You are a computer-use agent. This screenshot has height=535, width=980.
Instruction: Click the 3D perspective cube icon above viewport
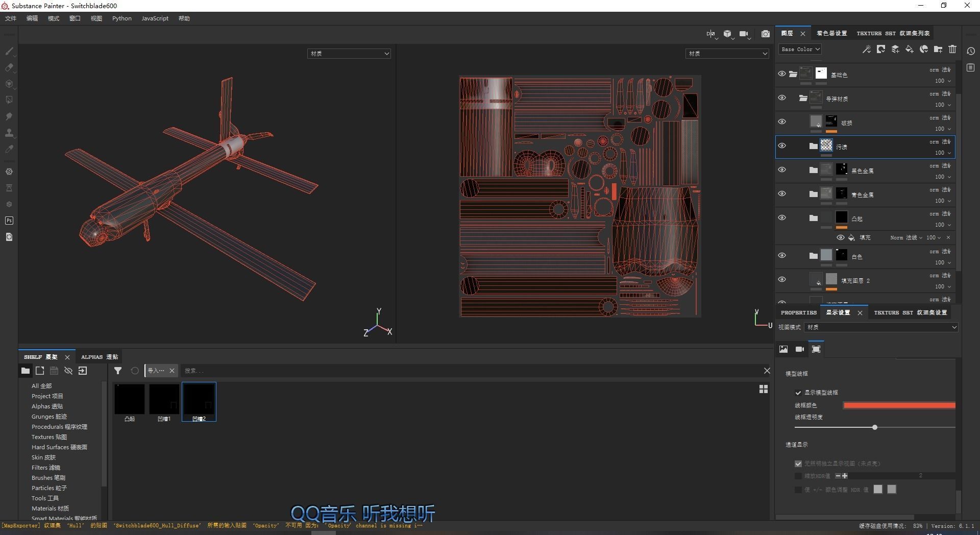tap(727, 34)
